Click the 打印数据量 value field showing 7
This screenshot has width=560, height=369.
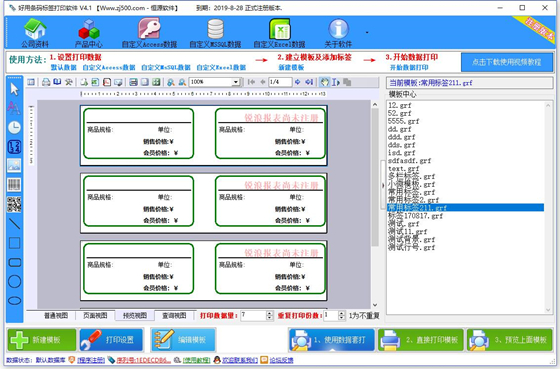[254, 315]
